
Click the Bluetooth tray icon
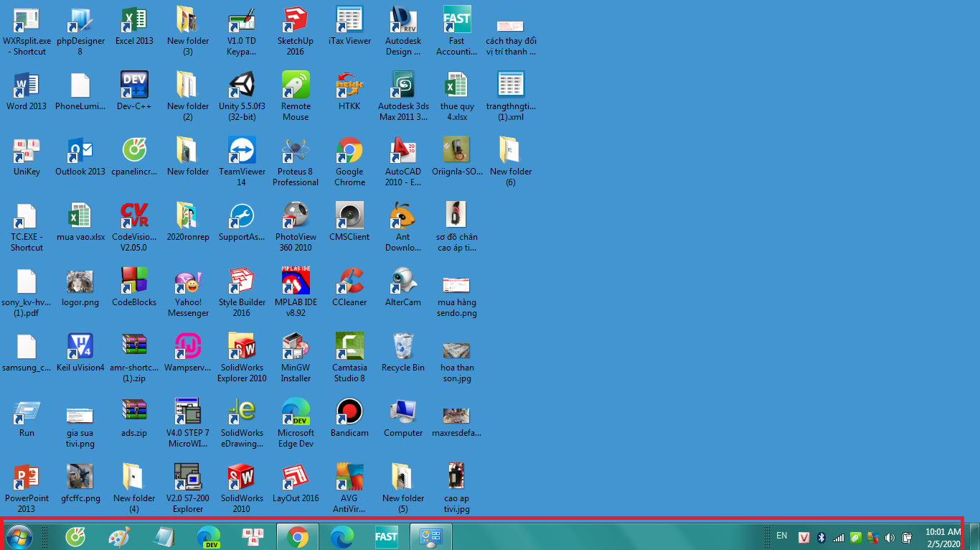tap(821, 537)
